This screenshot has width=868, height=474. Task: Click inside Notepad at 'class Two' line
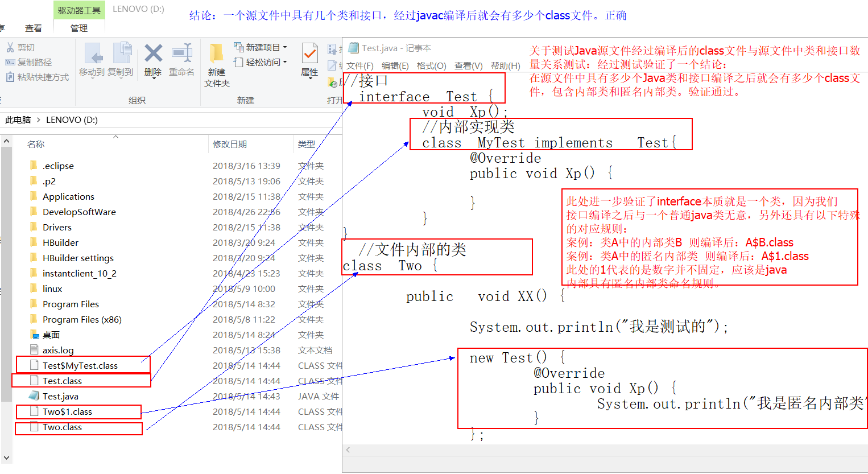click(390, 266)
